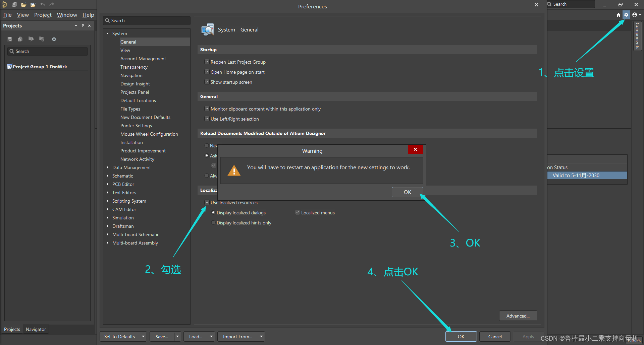Click the Undo arrow icon

pyautogui.click(x=43, y=5)
